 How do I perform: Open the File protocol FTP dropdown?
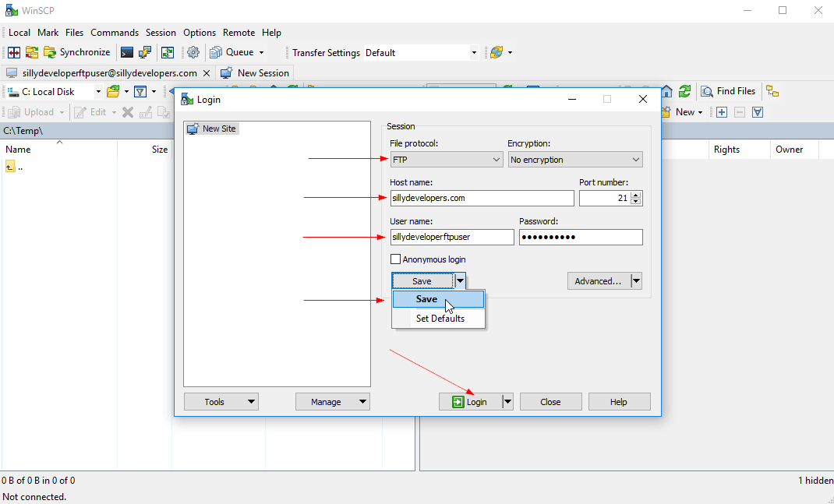pos(447,160)
